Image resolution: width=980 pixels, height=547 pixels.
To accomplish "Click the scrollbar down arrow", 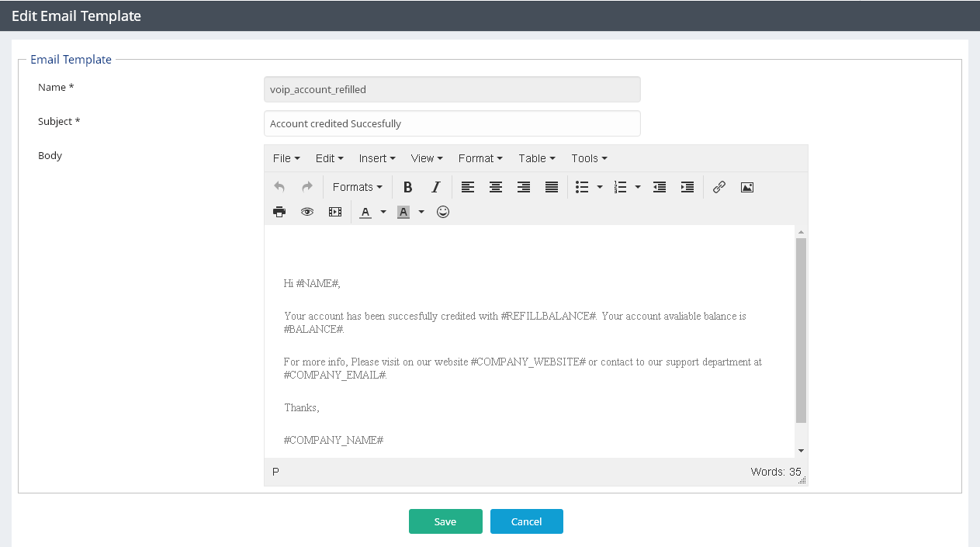I will pyautogui.click(x=801, y=451).
